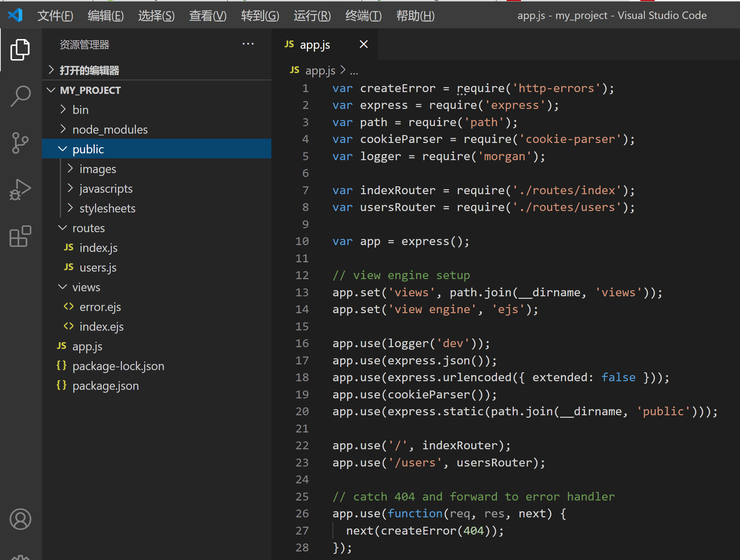The width and height of the screenshot is (740, 560).
Task: Open the Explorer view in activity bar
Action: (20, 50)
